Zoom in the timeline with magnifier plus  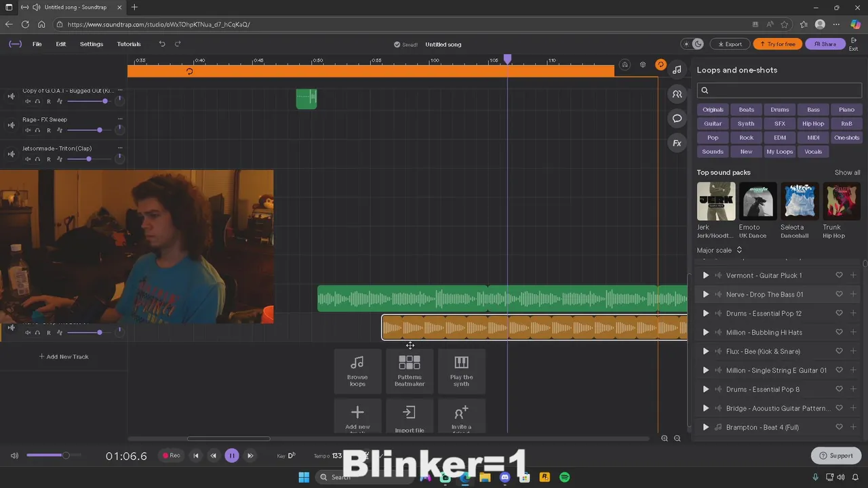click(x=665, y=439)
